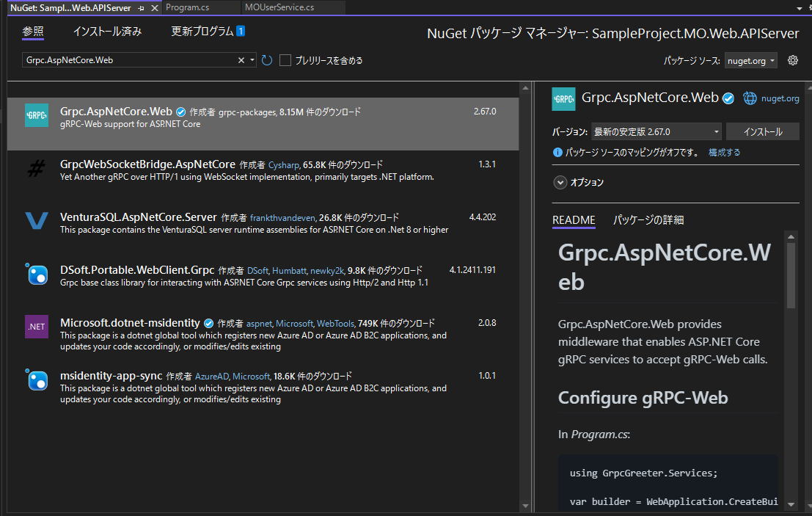This screenshot has width=812, height=516.
Task: Select the GrpcWebSocketBridge.AspNetCore package name
Action: point(147,164)
